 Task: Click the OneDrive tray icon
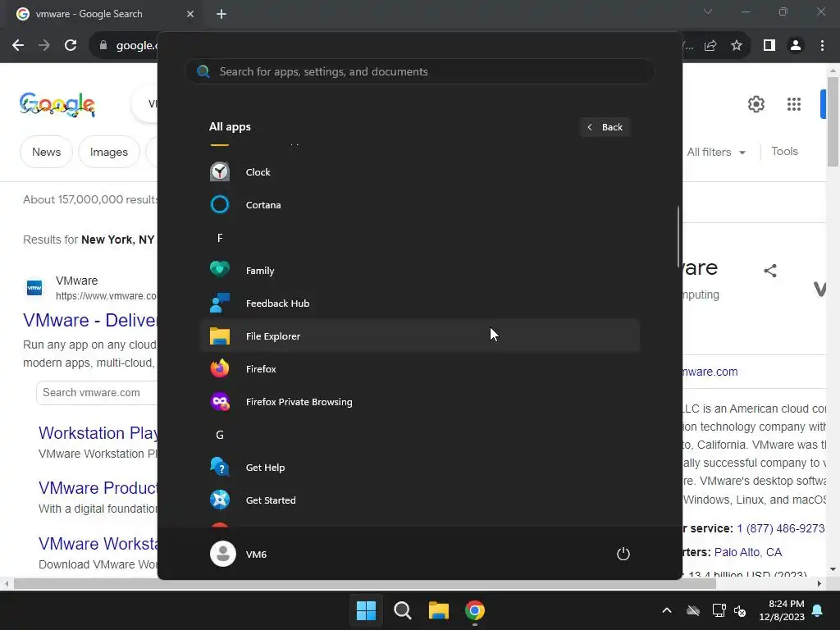click(x=693, y=610)
